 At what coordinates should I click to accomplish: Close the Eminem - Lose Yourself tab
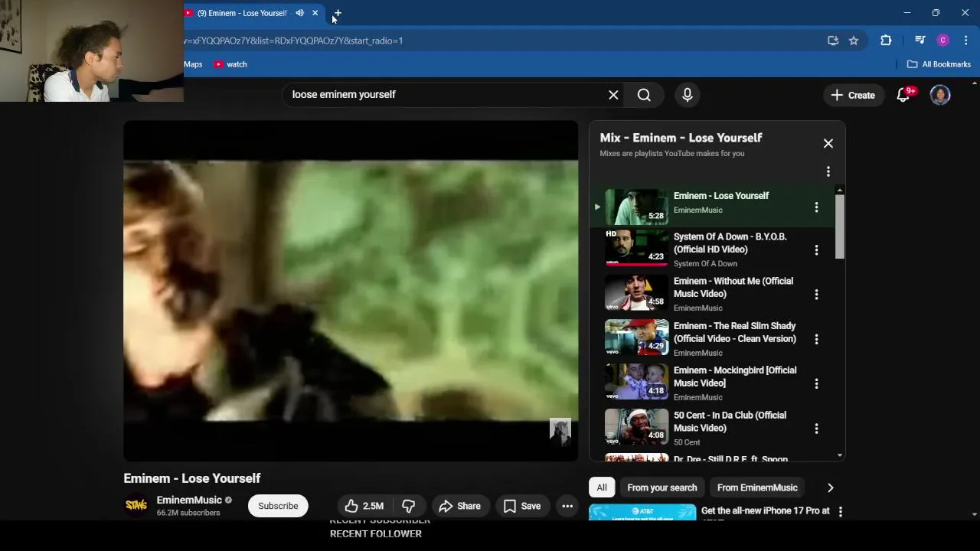pos(315,13)
